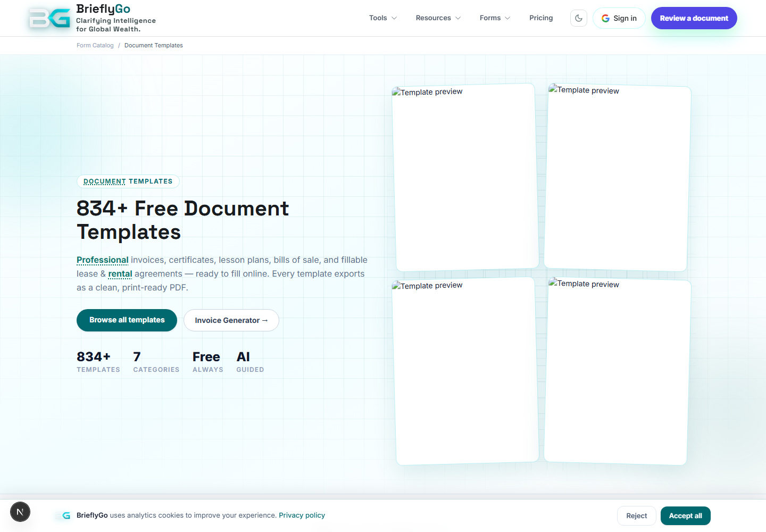
Task: Open the Pricing page
Action: coord(541,18)
